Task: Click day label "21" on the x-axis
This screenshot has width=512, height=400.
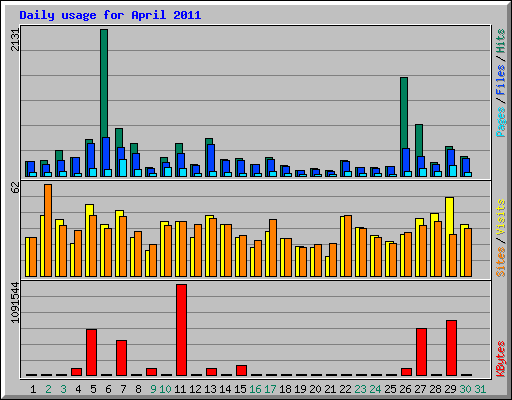Action: click(330, 389)
